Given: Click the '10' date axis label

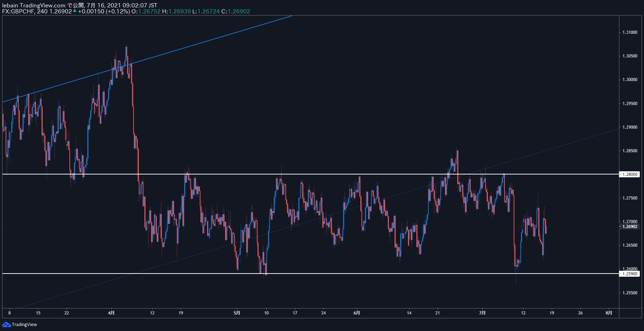Looking at the screenshot, I should pyautogui.click(x=266, y=313).
